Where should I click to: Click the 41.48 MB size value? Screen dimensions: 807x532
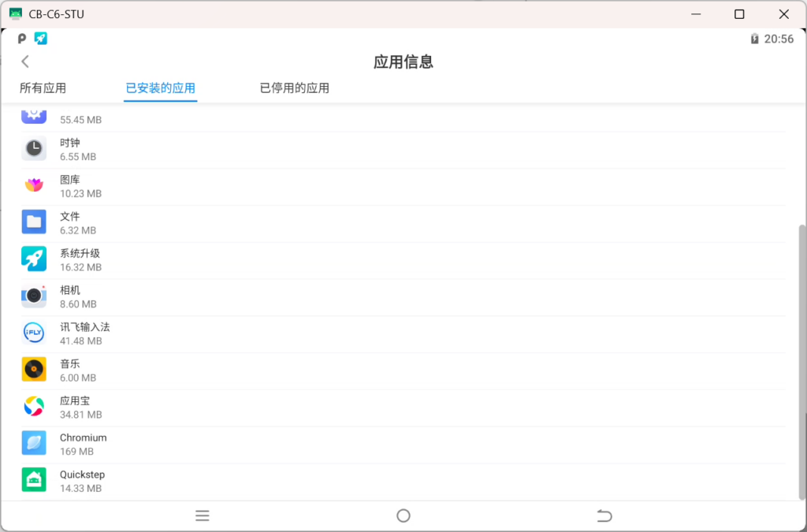pyautogui.click(x=81, y=341)
